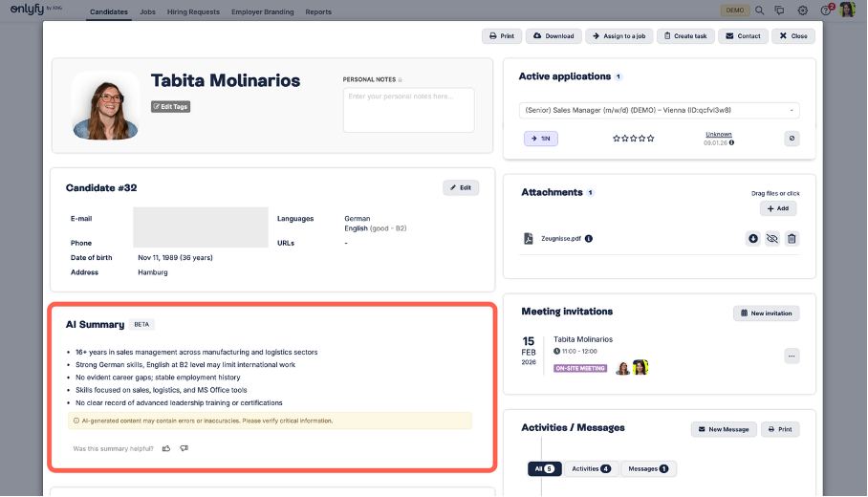The width and height of the screenshot is (868, 497).
Task: Click the info icon beside Zeugnisse.pdf
Action: point(589,238)
